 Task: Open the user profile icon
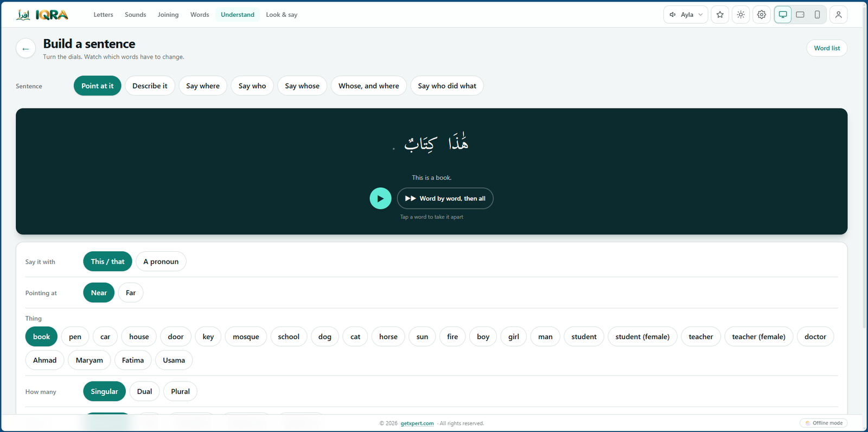click(838, 15)
